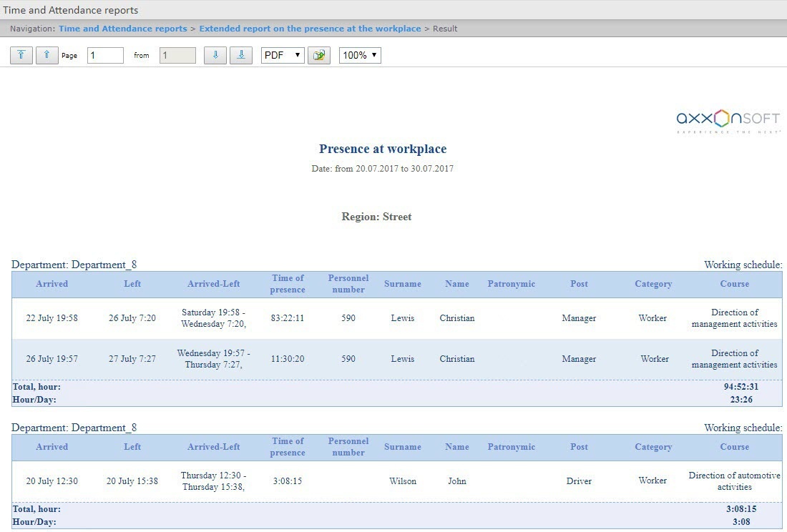787x532 pixels.
Task: Go to the next report page
Action: [215, 55]
